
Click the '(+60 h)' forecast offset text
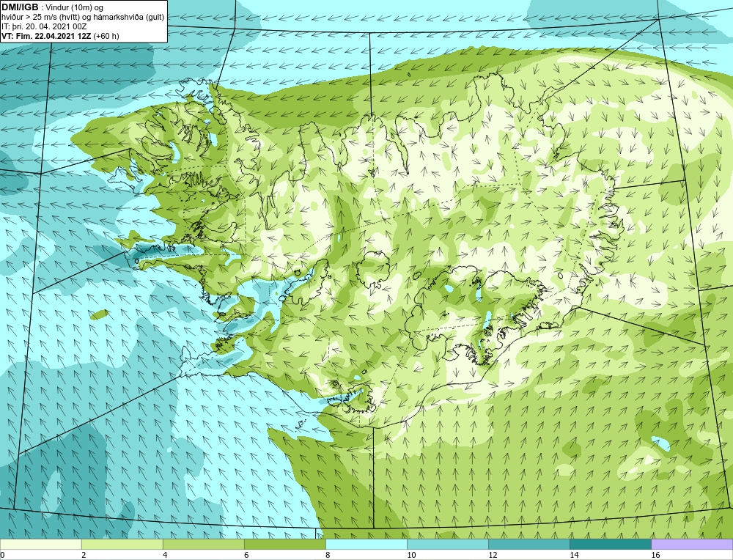point(106,36)
